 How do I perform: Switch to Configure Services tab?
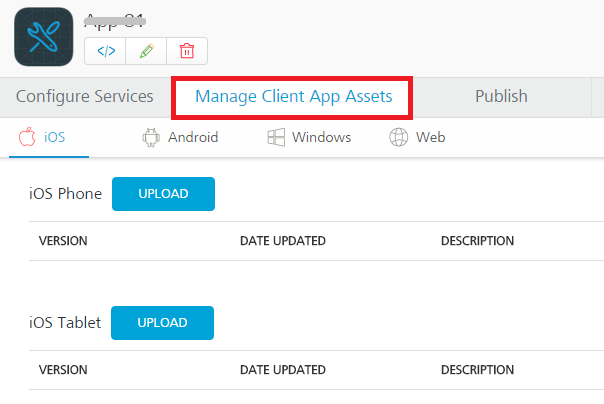(85, 96)
